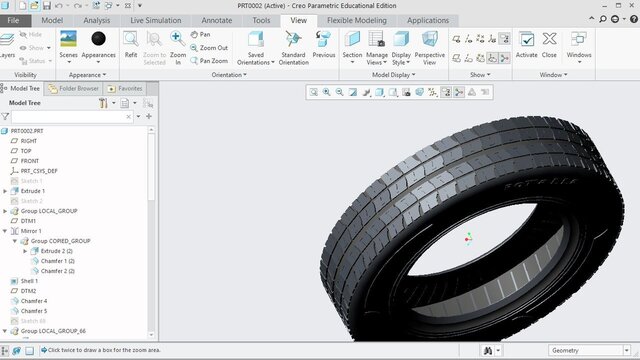Expand the Extrude 1 tree node

tap(5, 191)
